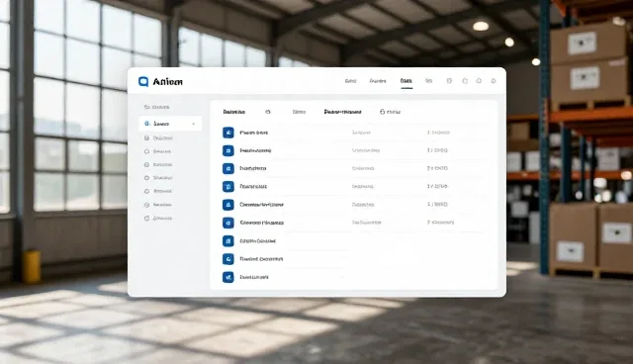Open the second row in the list
Image resolution: width=633 pixels, height=364 pixels.
[353, 150]
